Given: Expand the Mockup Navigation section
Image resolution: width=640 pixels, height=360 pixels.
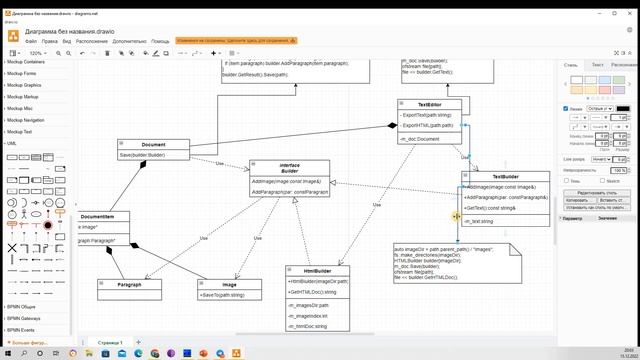Looking at the screenshot, I should click(x=25, y=120).
